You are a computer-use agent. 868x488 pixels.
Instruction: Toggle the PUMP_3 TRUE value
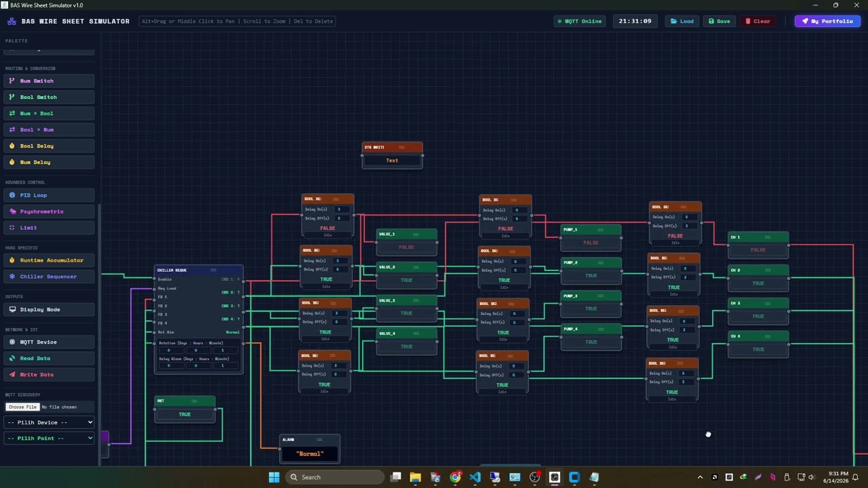coord(591,309)
